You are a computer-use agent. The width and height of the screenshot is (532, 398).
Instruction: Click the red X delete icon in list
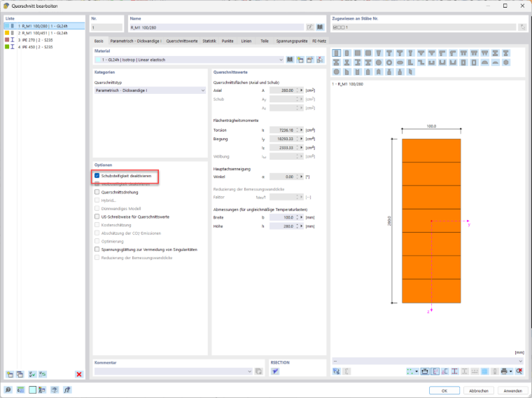coord(79,374)
